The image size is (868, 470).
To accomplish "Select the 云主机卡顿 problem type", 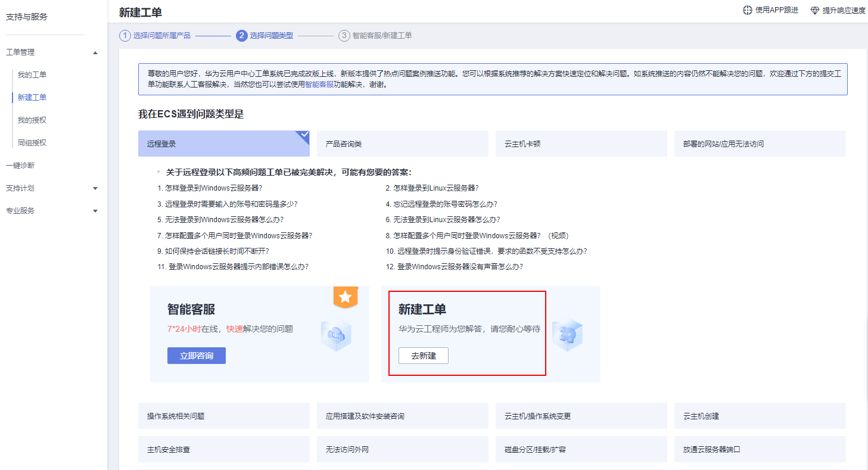I will tap(581, 144).
